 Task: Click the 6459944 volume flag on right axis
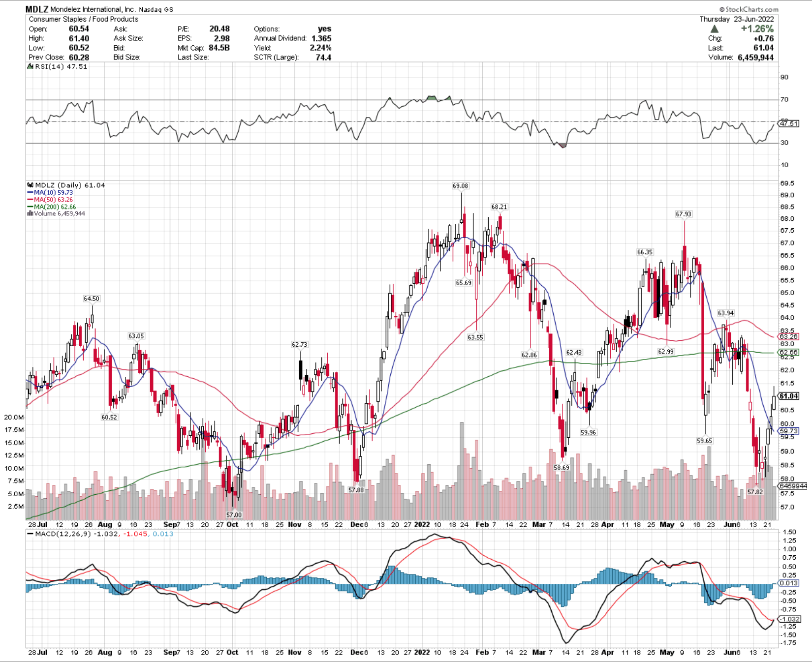pos(793,486)
